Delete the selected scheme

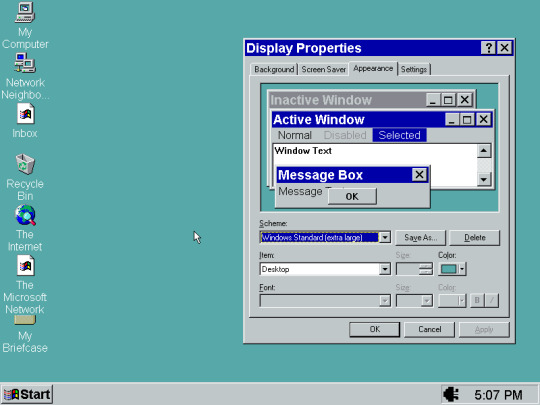pyautogui.click(x=475, y=238)
